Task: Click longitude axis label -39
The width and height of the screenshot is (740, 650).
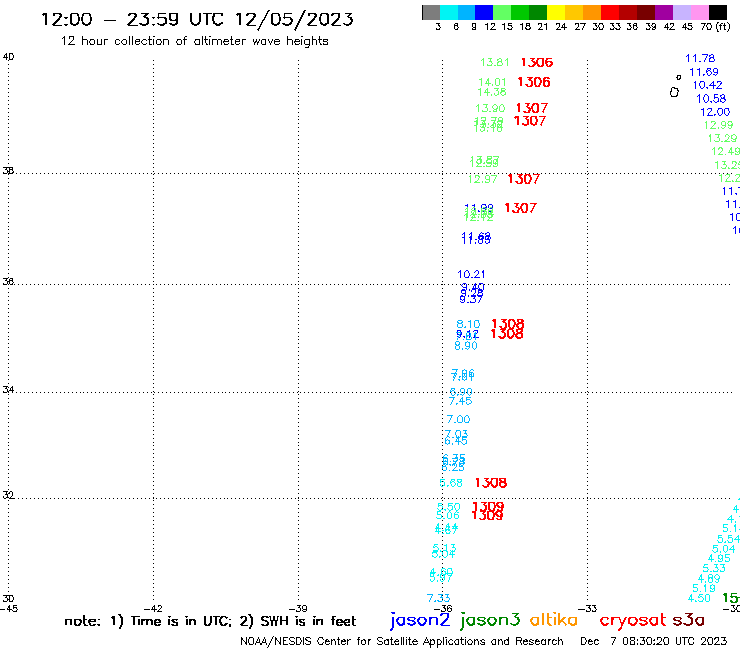Action: tap(298, 609)
